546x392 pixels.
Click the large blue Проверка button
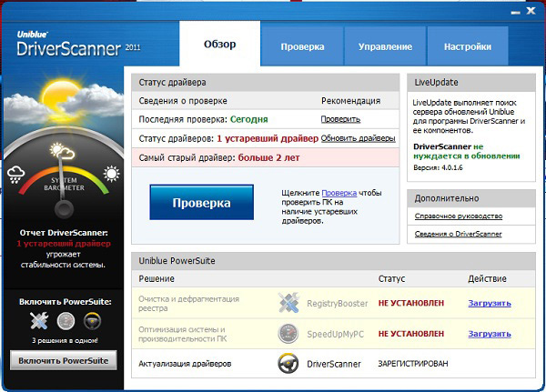pos(202,202)
